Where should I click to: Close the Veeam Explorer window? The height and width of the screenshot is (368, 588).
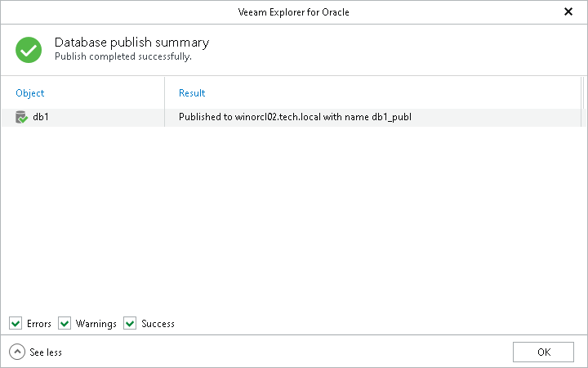[568, 11]
